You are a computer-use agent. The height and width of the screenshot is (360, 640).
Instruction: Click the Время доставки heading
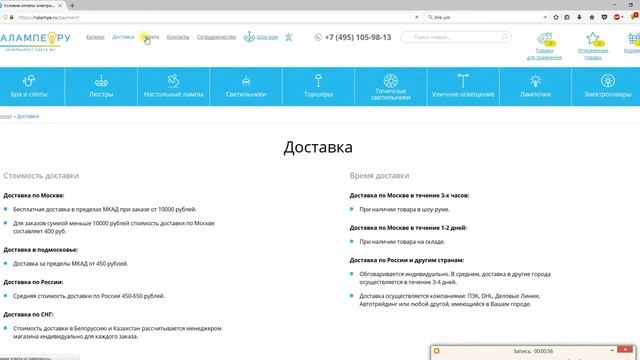click(x=379, y=176)
